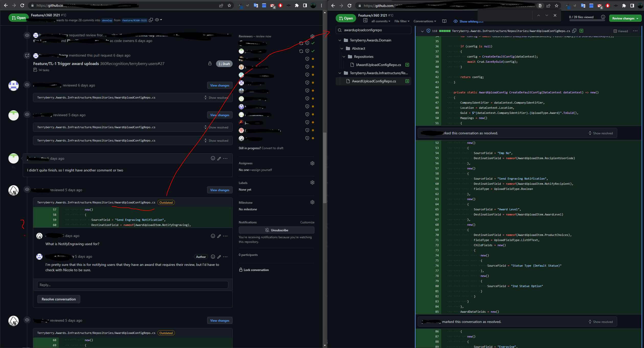This screenshot has height=348, width=644.
Task: Open kebab menu on the Author's reply
Action: (225, 257)
